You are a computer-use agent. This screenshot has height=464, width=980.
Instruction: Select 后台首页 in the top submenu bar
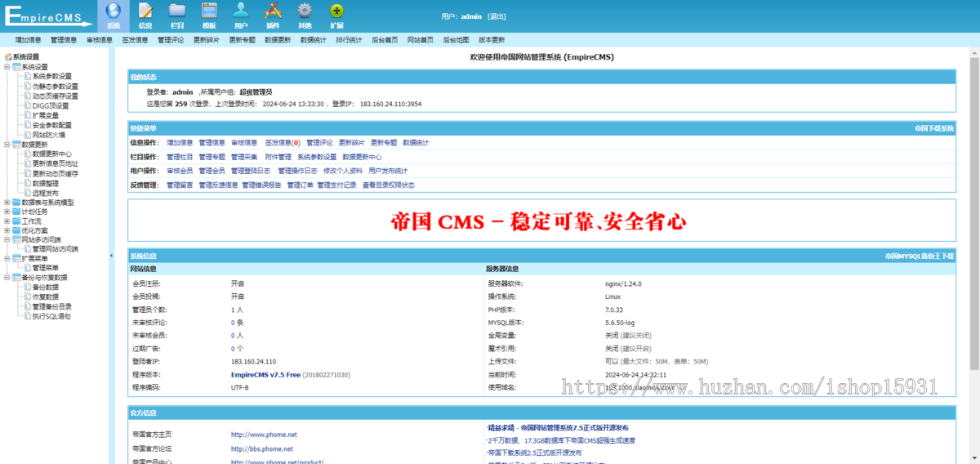pos(385,39)
